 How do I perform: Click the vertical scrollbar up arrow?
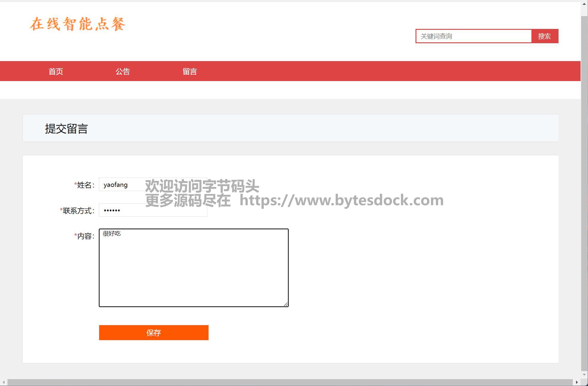click(584, 4)
